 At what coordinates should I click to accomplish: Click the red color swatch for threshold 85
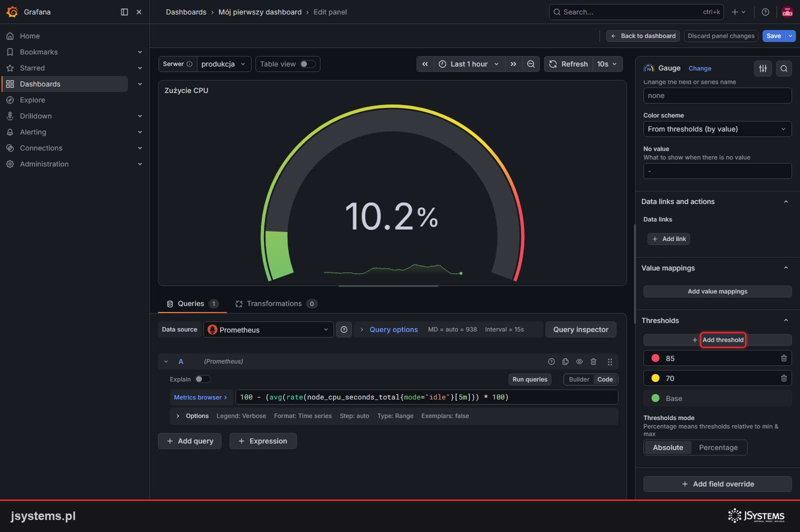(x=655, y=358)
